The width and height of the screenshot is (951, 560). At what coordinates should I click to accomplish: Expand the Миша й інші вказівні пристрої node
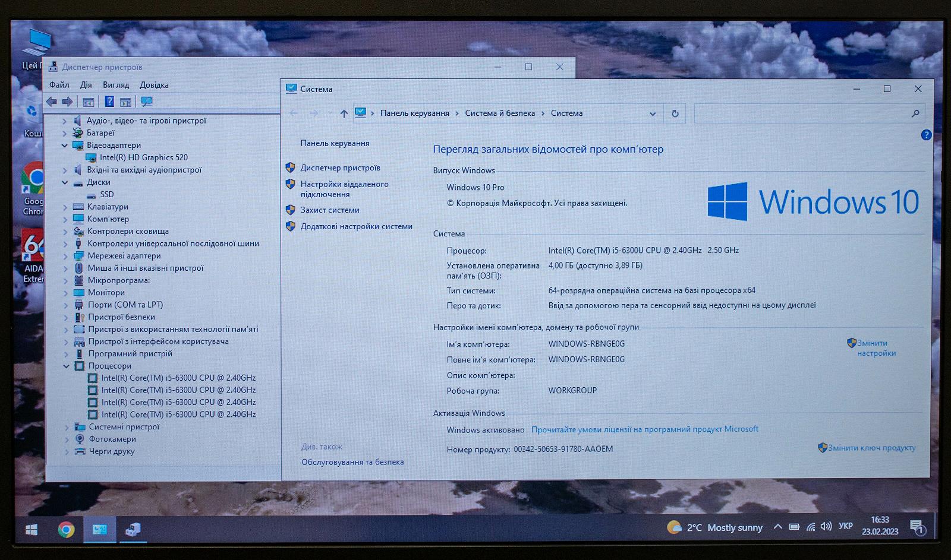(65, 268)
